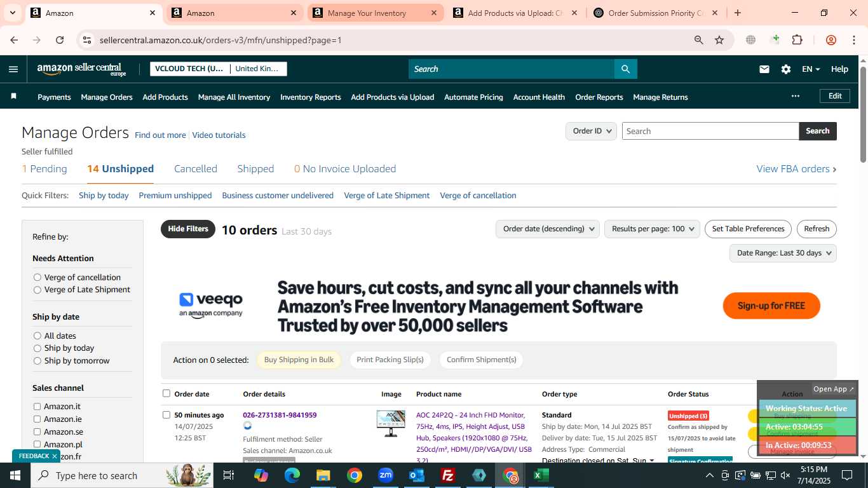Click the AOC monitor product thumbnail

tap(391, 423)
